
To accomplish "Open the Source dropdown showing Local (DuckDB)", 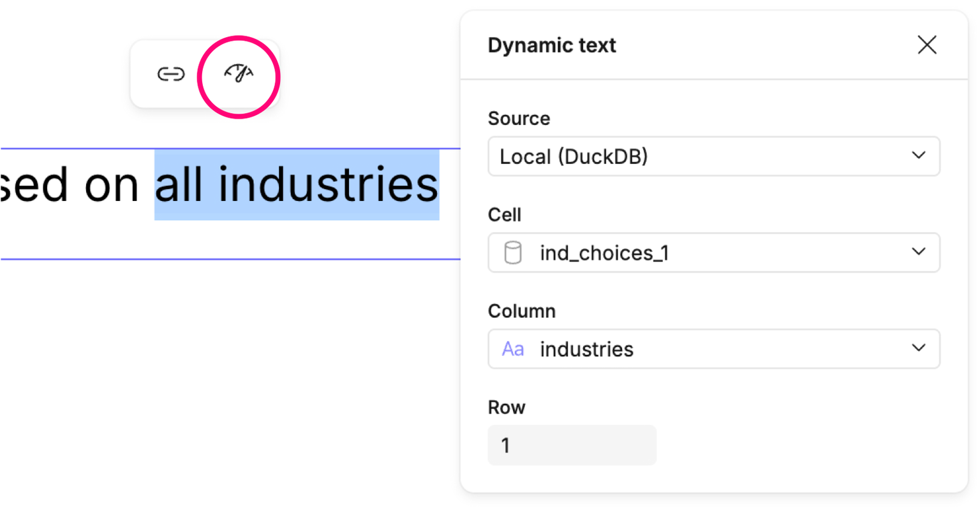I will coord(702,156).
